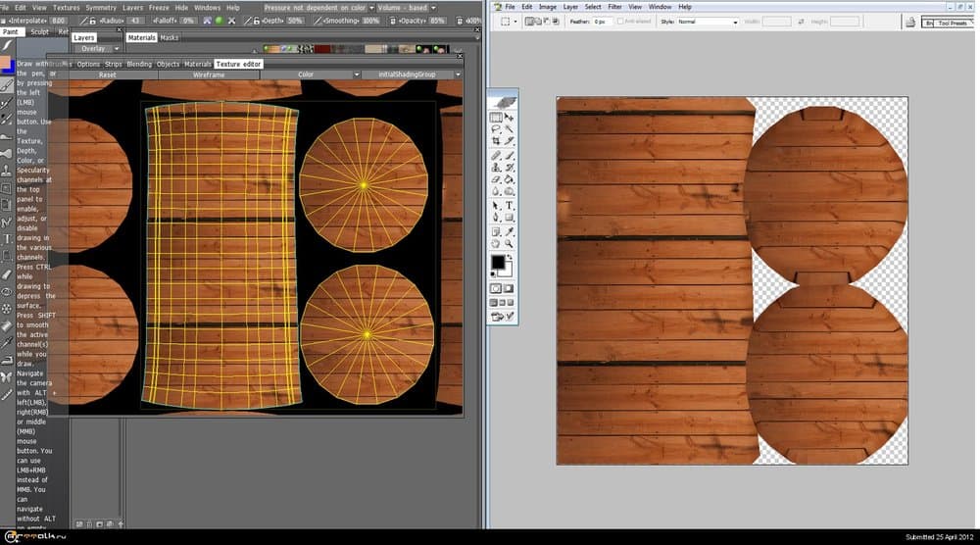This screenshot has width=980, height=545.
Task: Select the Text tool in 3D-Coat sidebar
Action: point(7,238)
